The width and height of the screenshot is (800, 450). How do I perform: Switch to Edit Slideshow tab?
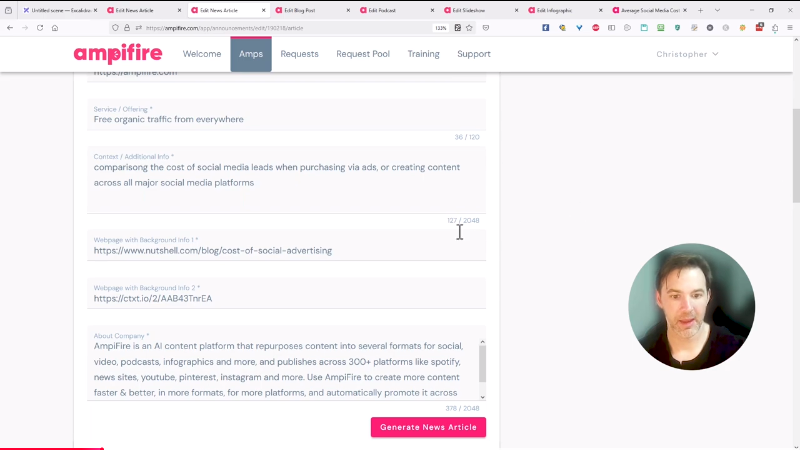click(x=481, y=10)
